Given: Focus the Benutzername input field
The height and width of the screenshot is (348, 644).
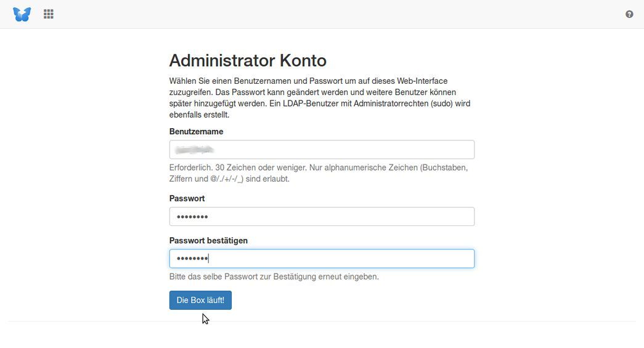Looking at the screenshot, I should (322, 150).
